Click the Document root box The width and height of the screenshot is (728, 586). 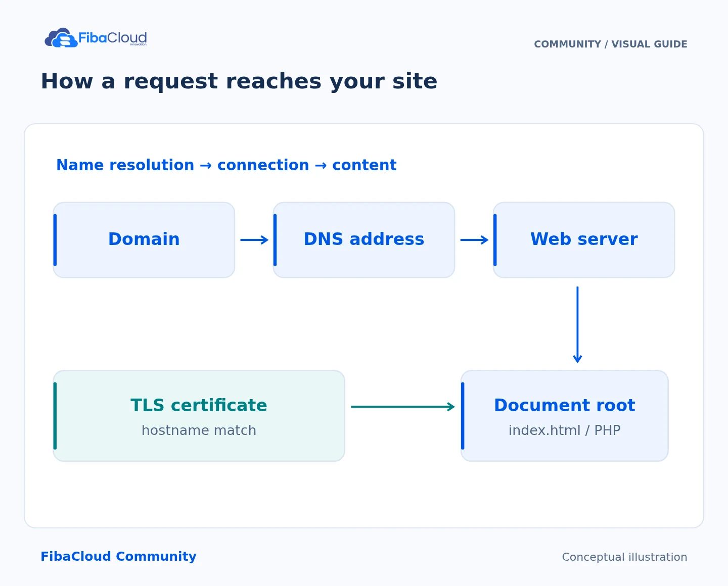(x=565, y=416)
